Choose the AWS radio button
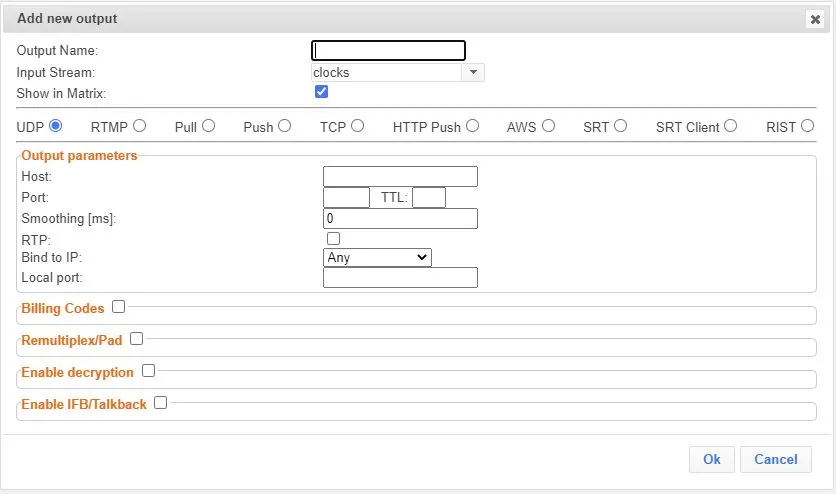Image resolution: width=836 pixels, height=494 pixels. [549, 126]
